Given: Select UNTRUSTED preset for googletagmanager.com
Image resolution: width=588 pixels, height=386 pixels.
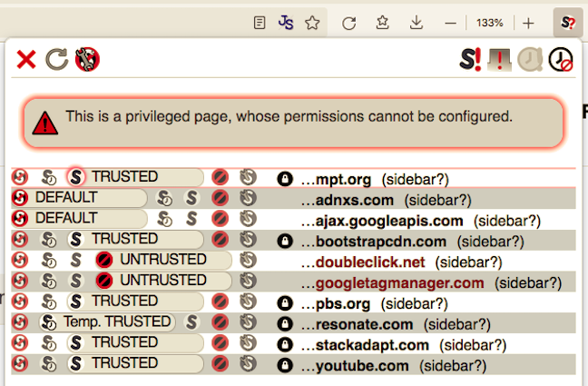Looking at the screenshot, I should point(163,281).
